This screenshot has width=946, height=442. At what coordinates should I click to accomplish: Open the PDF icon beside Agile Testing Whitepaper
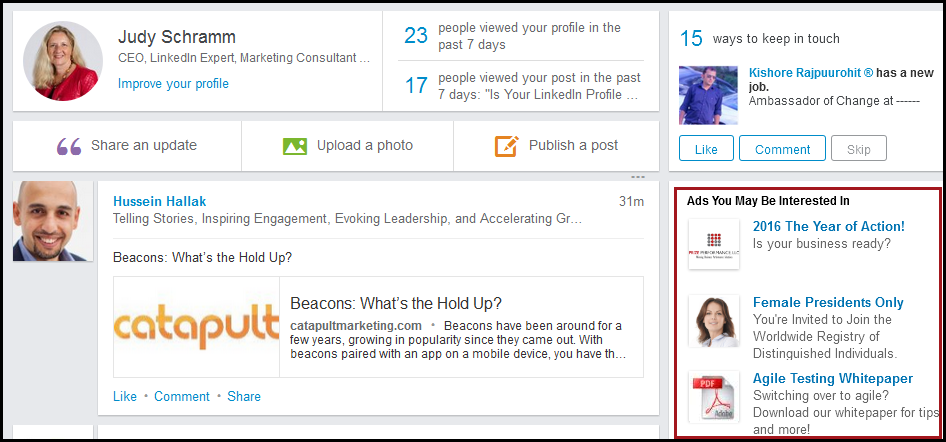(714, 396)
